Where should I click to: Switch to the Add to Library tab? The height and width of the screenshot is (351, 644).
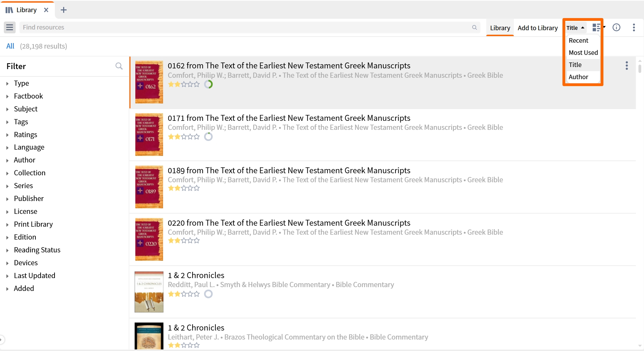pos(537,28)
